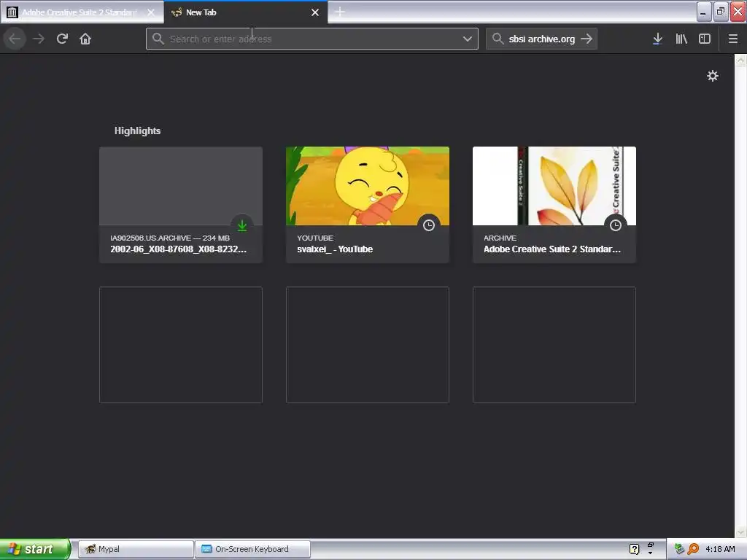The height and width of the screenshot is (560, 747).
Task: Toggle the sidebar view icon
Action: click(705, 39)
